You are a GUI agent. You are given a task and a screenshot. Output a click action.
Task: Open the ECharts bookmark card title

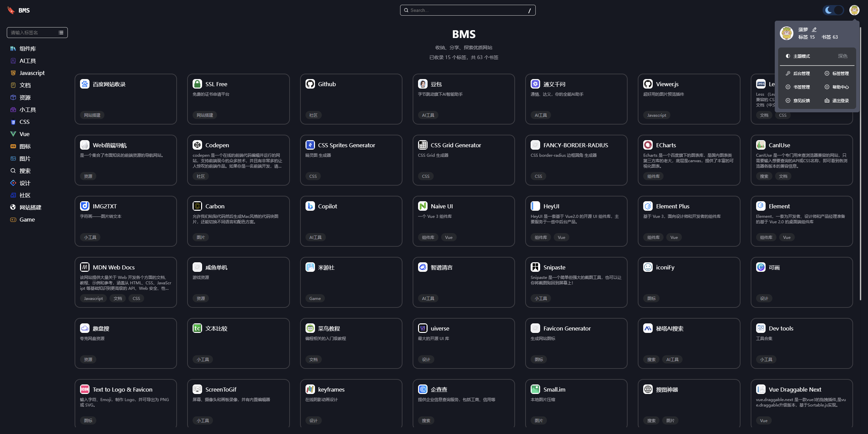point(666,145)
